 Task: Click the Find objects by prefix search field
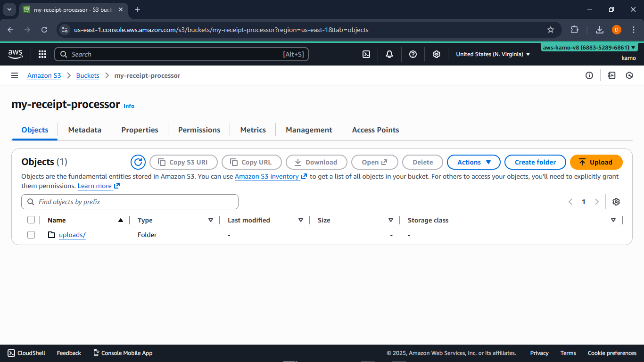(130, 201)
